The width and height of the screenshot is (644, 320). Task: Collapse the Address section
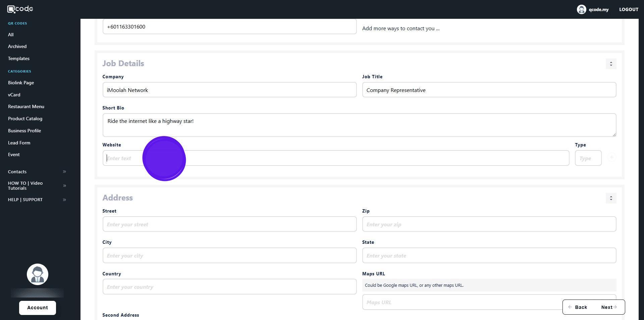pyautogui.click(x=611, y=198)
